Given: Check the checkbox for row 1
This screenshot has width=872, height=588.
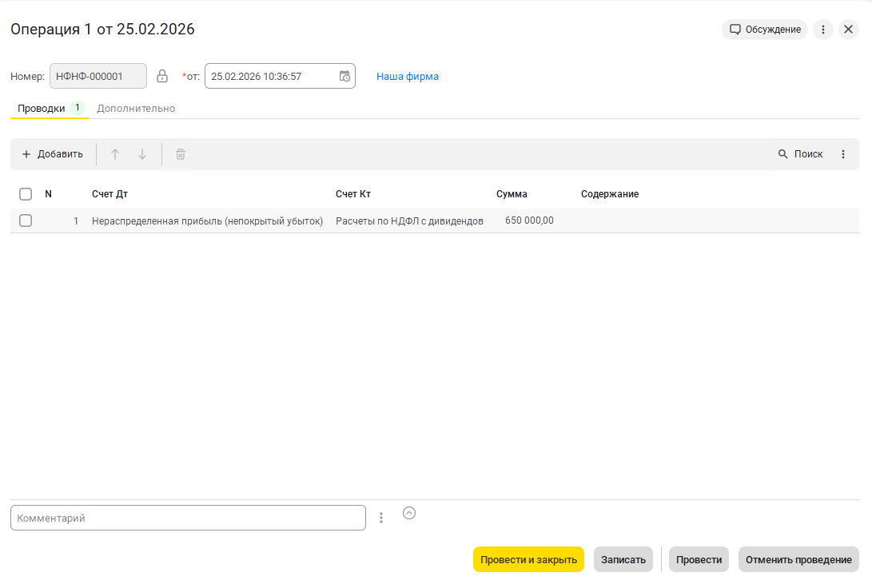Looking at the screenshot, I should pos(26,220).
